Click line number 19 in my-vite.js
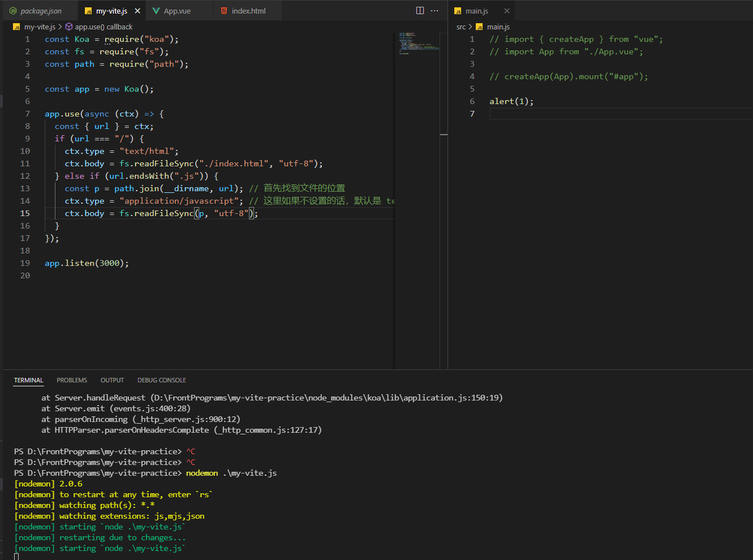Viewport: 753px width, 560px height. [25, 263]
